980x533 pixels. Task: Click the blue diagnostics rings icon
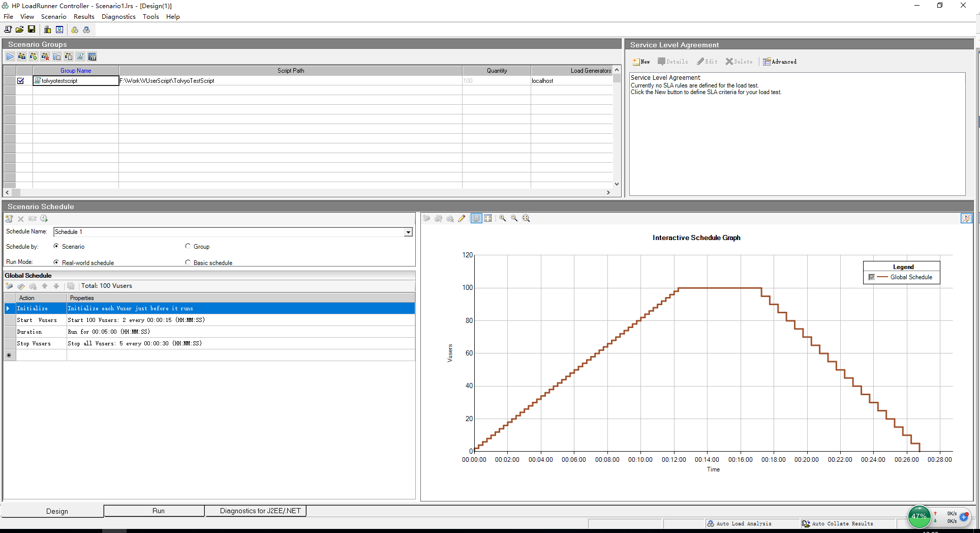[86, 29]
